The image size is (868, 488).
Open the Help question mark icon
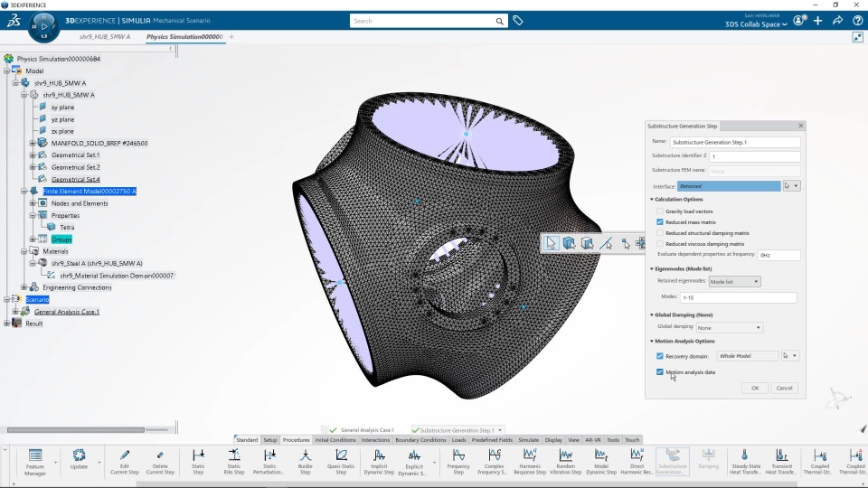(x=857, y=21)
